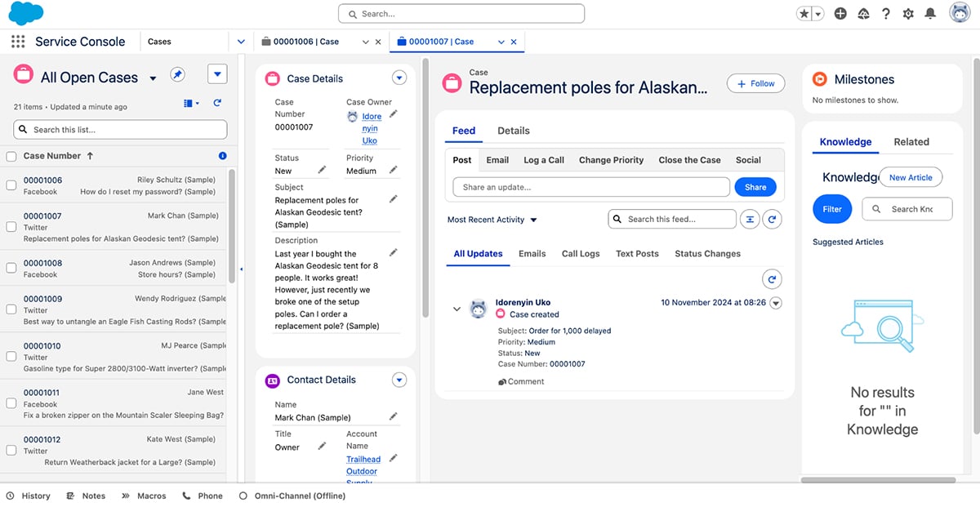The image size is (980, 507).
Task: Open the Case Details panel actions dropdown
Action: pyautogui.click(x=399, y=78)
